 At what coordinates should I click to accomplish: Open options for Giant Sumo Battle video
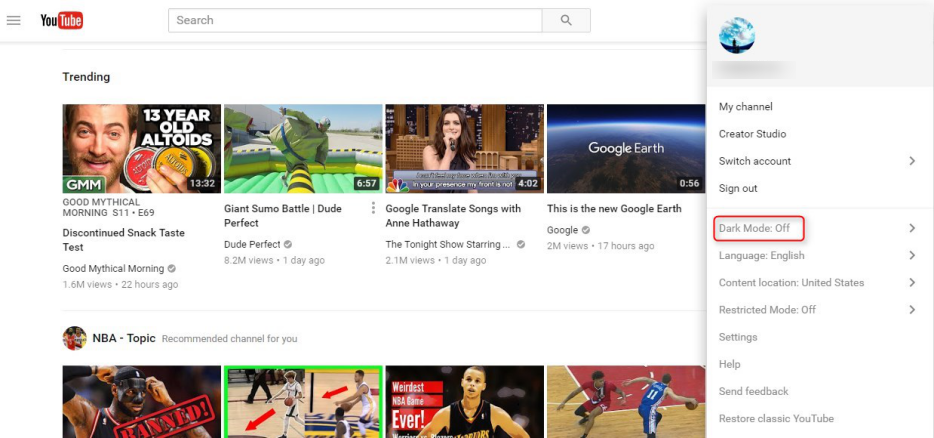coord(373,207)
